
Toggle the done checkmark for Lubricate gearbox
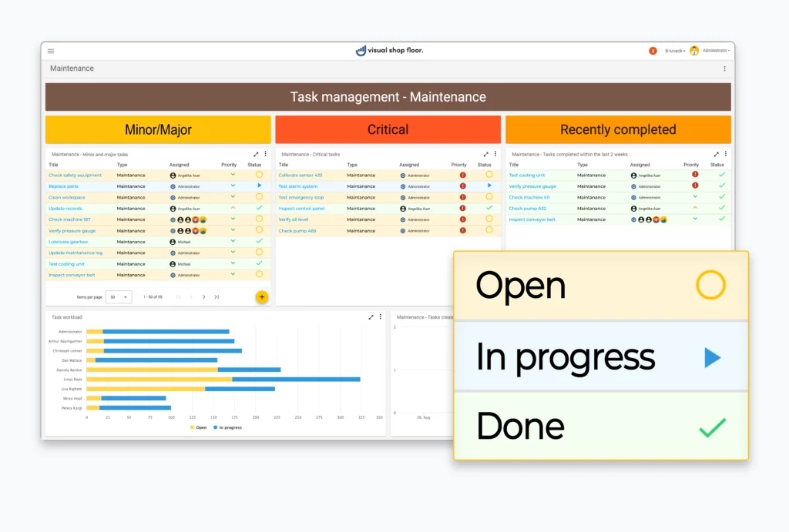(259, 241)
